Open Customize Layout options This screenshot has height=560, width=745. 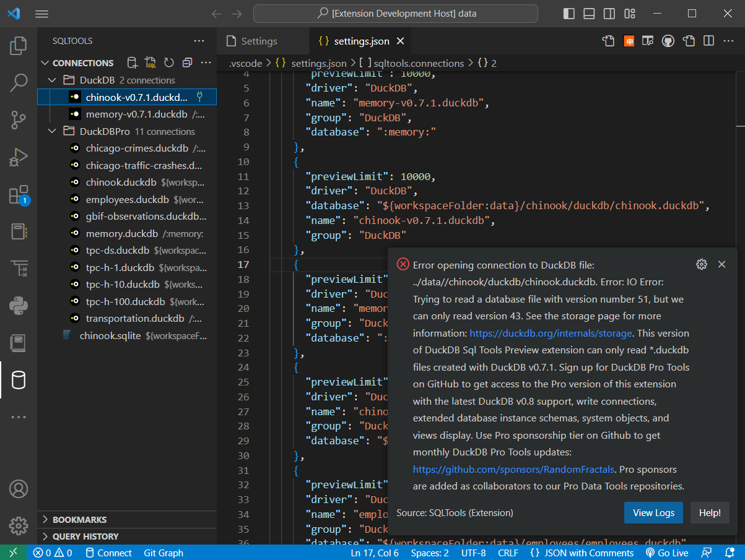pyautogui.click(x=630, y=14)
